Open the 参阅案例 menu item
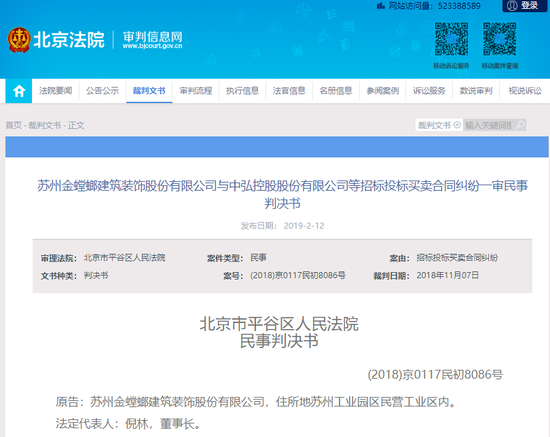This screenshot has width=550, height=437. [x=382, y=91]
